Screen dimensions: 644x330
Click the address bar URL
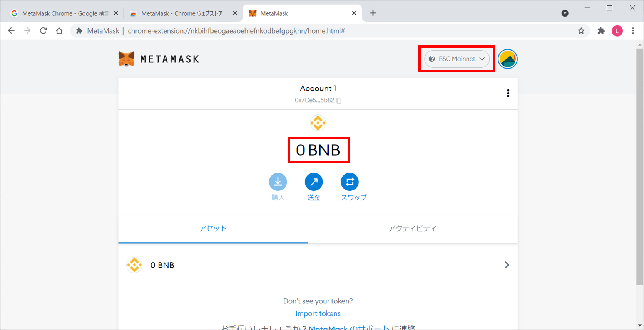click(236, 31)
